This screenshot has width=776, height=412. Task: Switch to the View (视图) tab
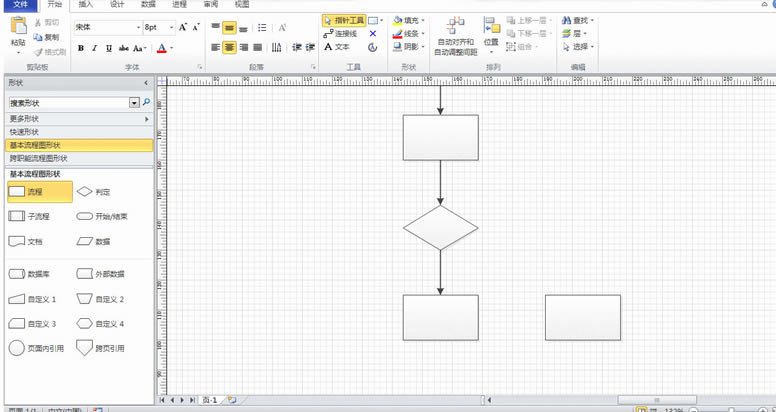[242, 5]
